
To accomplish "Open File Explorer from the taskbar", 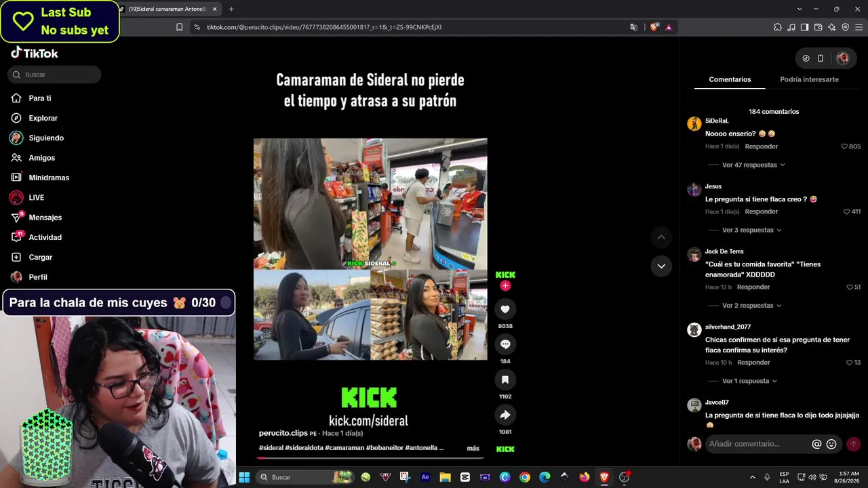I will (x=446, y=477).
